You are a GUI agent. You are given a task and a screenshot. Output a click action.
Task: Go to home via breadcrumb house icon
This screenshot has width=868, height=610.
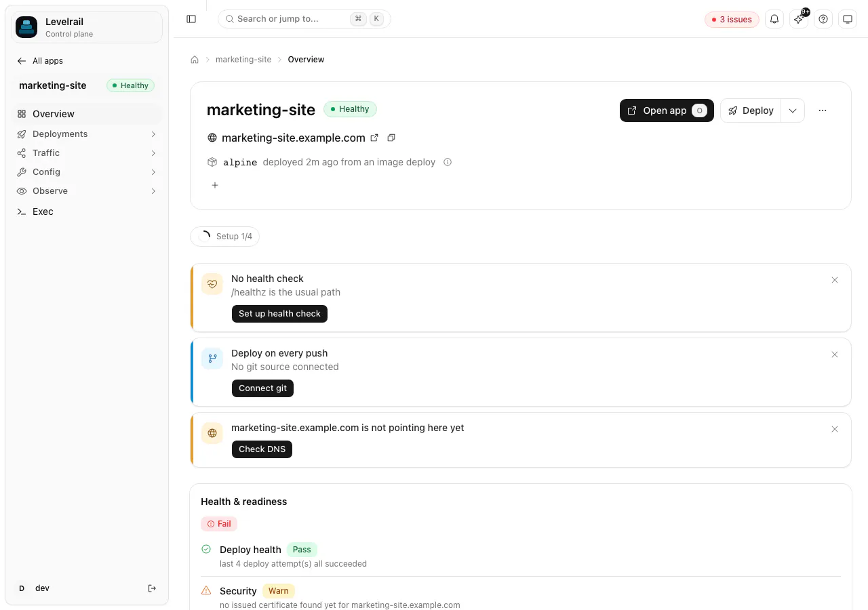pos(195,60)
